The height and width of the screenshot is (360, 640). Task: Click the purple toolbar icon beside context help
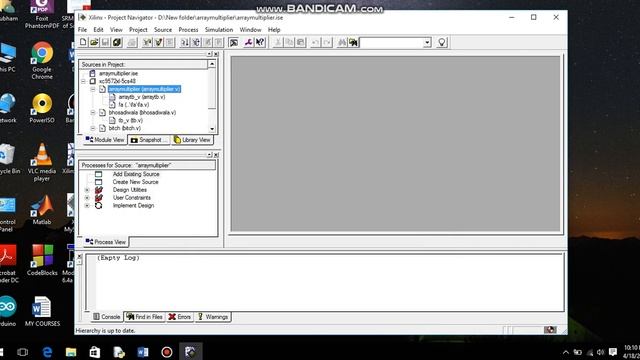coord(248,42)
